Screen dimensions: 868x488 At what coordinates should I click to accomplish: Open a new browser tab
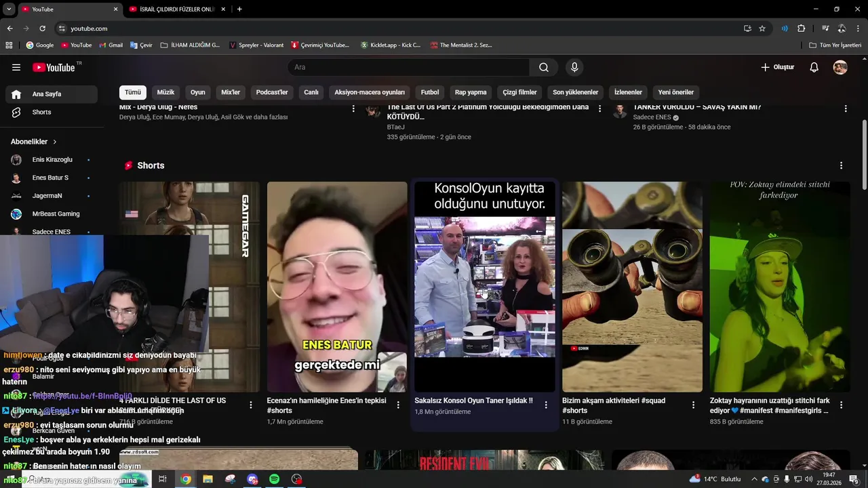[x=239, y=9]
